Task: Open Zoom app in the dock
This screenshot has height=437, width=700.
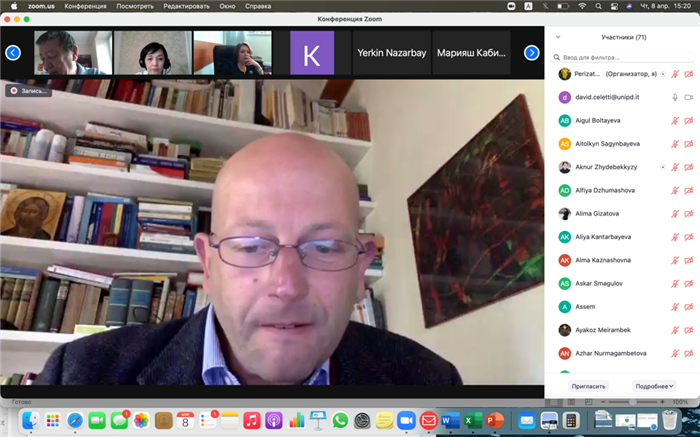Action: click(406, 421)
